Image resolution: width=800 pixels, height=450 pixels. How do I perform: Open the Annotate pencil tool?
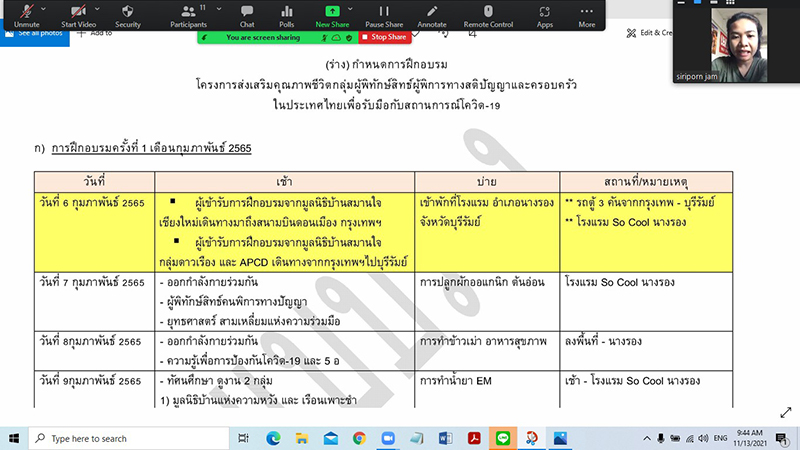[x=432, y=15]
